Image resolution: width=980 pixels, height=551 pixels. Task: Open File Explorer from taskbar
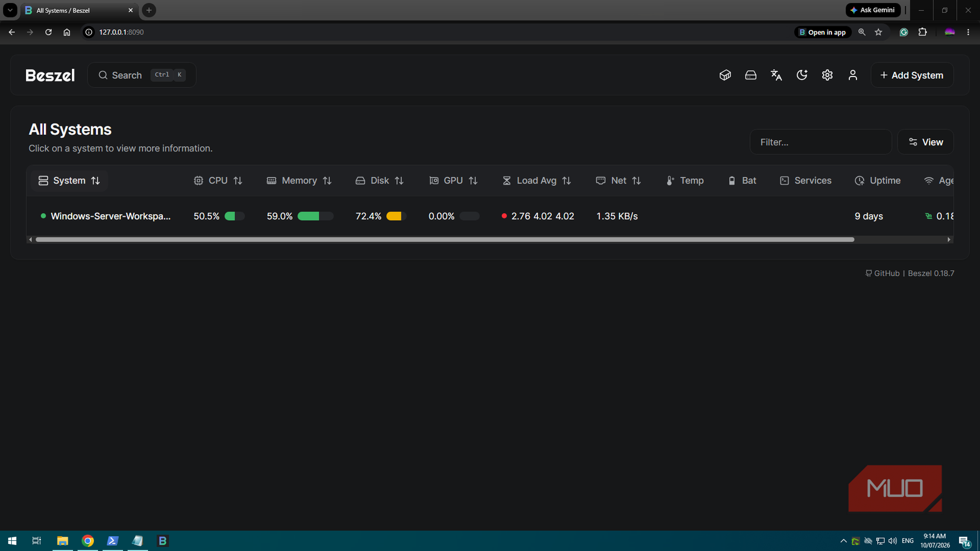point(62,540)
